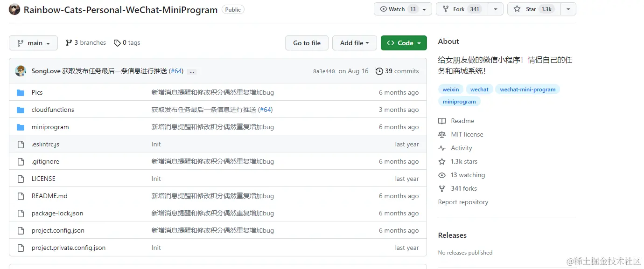
Task: Open the cloudfunctions row commit message
Action: [x=212, y=110]
